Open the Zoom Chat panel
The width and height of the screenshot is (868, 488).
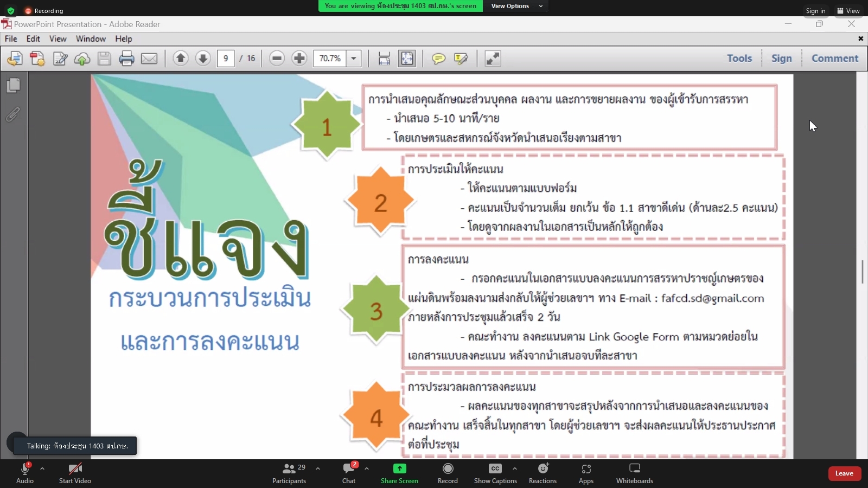[349, 473]
